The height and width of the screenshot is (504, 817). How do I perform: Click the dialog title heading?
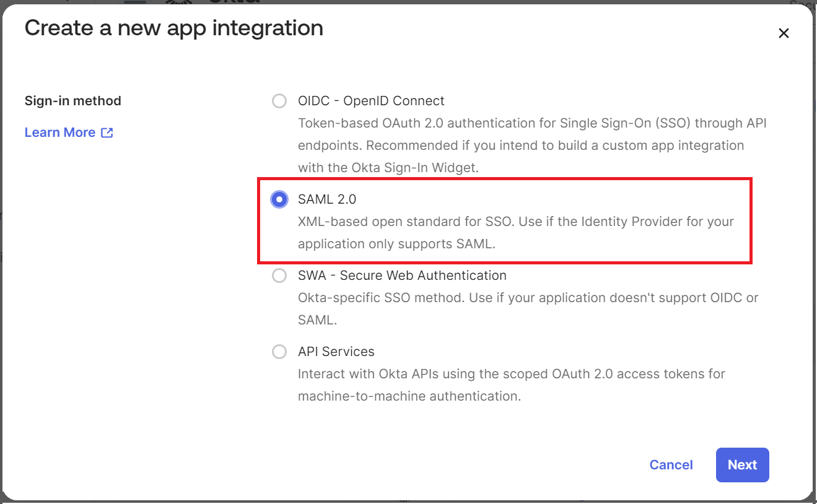click(x=173, y=28)
